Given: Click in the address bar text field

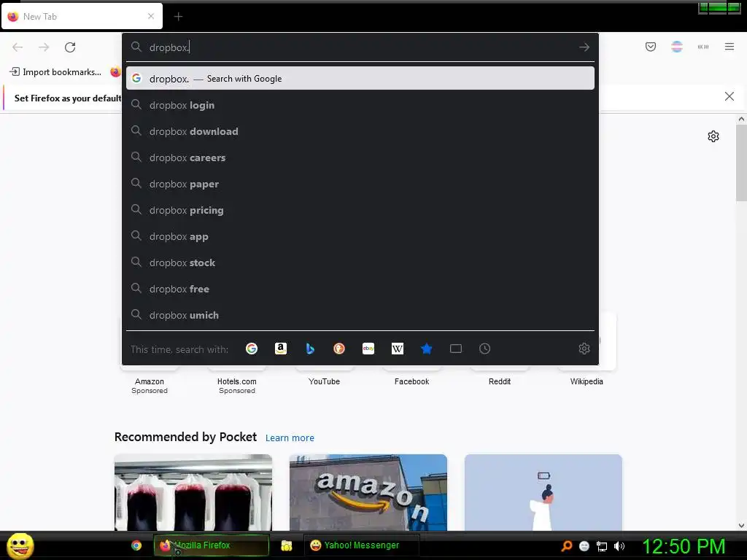Looking at the screenshot, I should pos(360,47).
